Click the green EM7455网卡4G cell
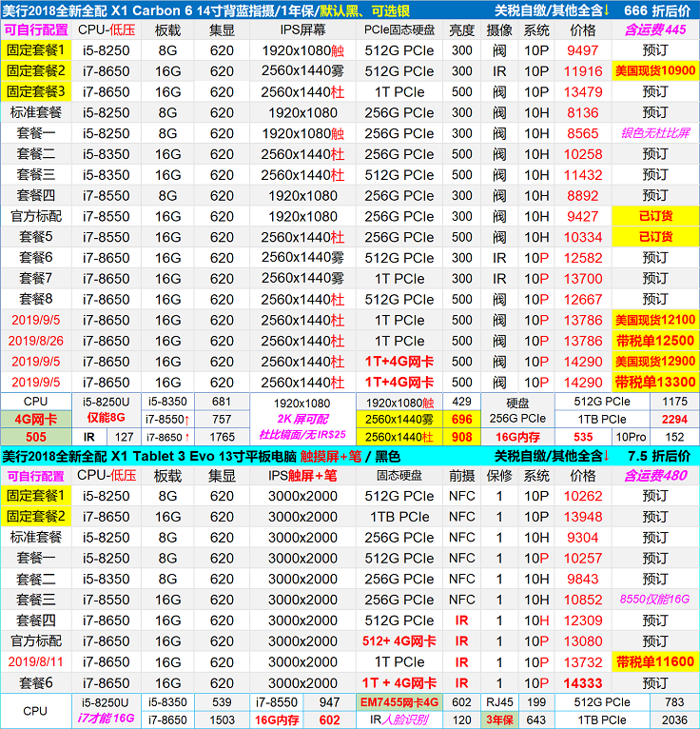700x729 pixels. click(399, 702)
